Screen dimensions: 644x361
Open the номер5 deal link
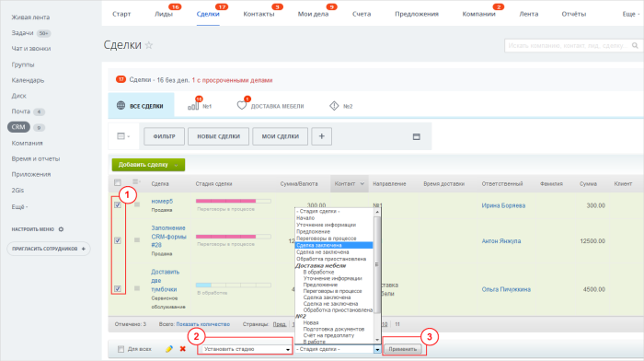(162, 201)
